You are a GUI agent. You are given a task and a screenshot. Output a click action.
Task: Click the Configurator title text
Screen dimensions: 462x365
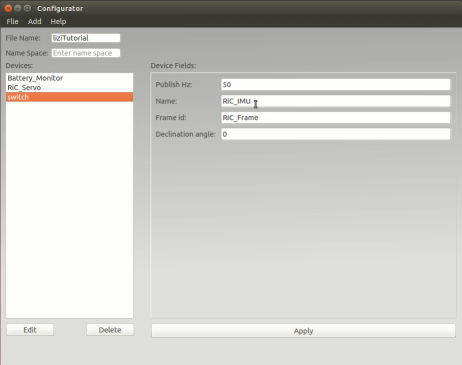point(60,8)
